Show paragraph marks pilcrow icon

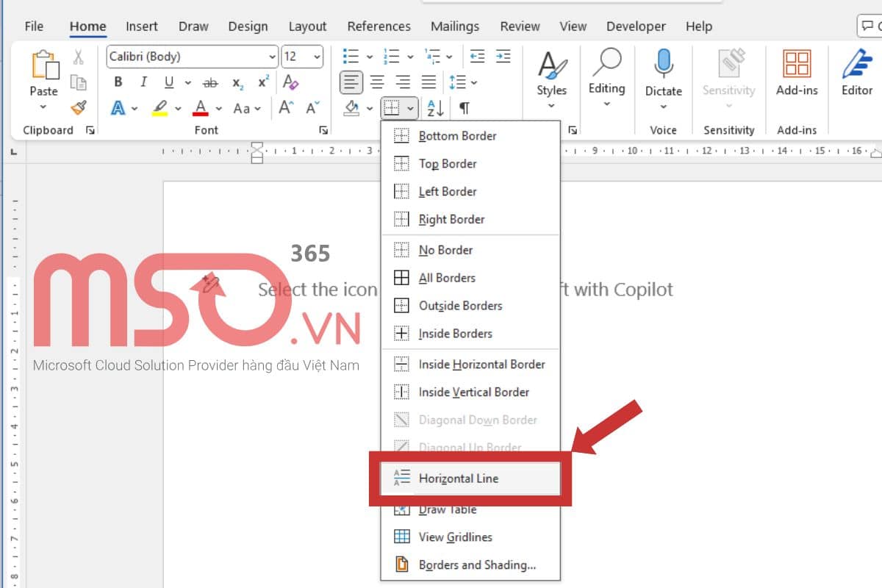464,108
